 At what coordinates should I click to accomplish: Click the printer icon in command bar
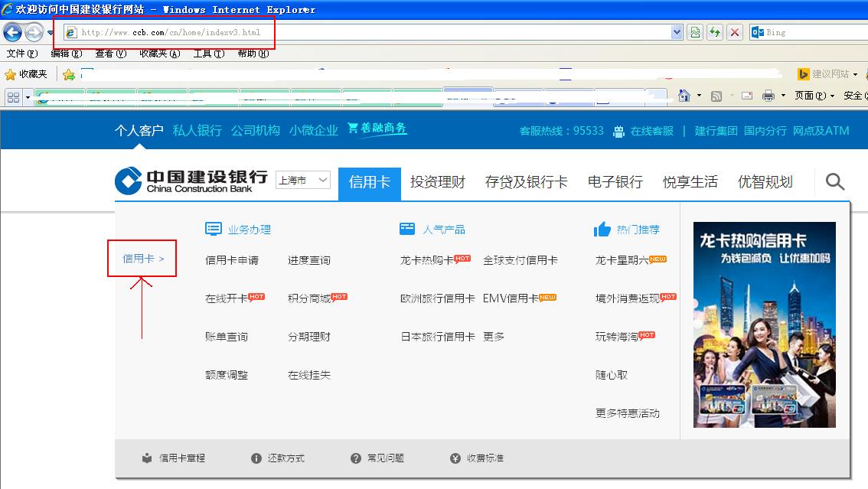768,96
